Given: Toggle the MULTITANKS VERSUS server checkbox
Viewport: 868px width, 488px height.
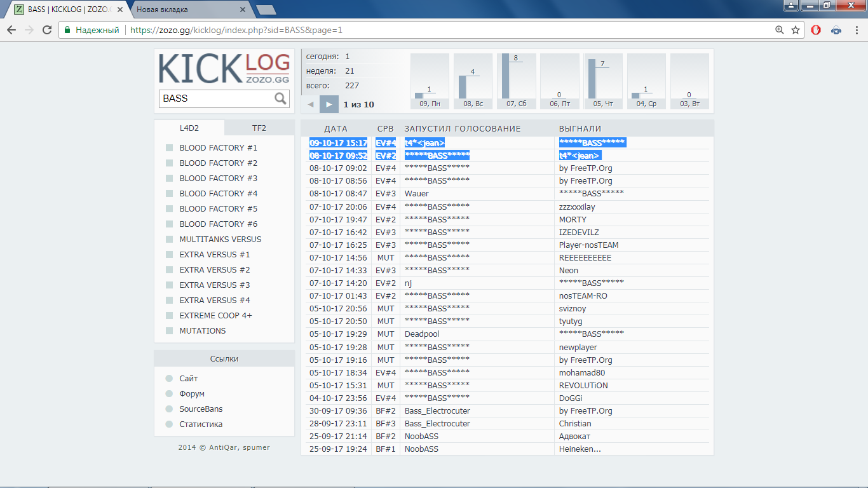Looking at the screenshot, I should [x=169, y=240].
